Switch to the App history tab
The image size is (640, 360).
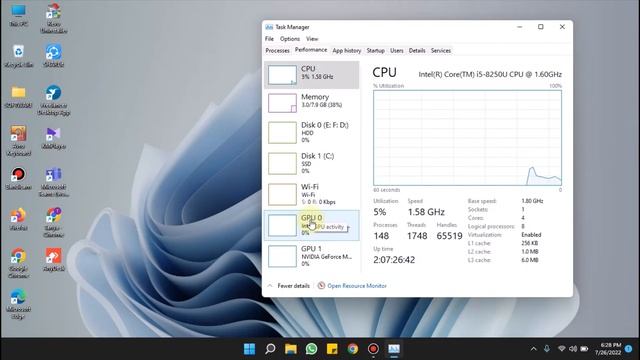[x=347, y=51]
